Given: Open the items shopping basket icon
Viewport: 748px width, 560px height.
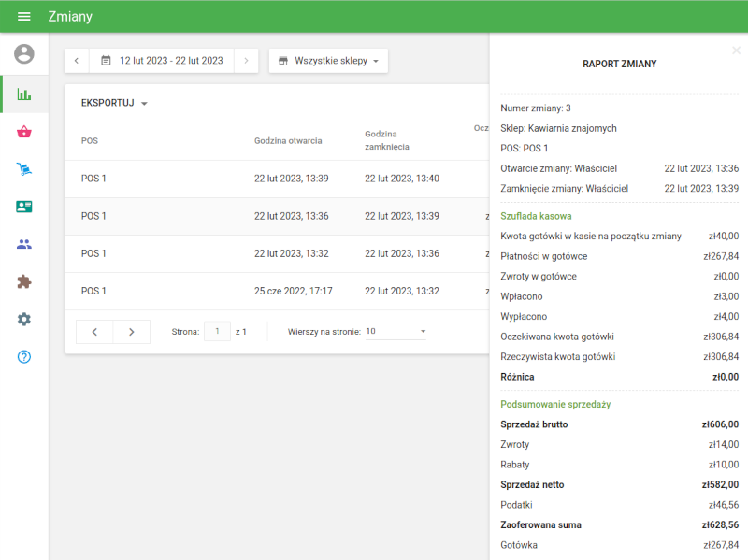Looking at the screenshot, I should 24,132.
